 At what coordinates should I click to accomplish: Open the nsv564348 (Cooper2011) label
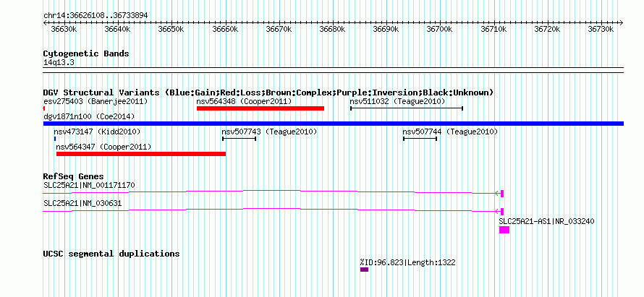(244, 101)
